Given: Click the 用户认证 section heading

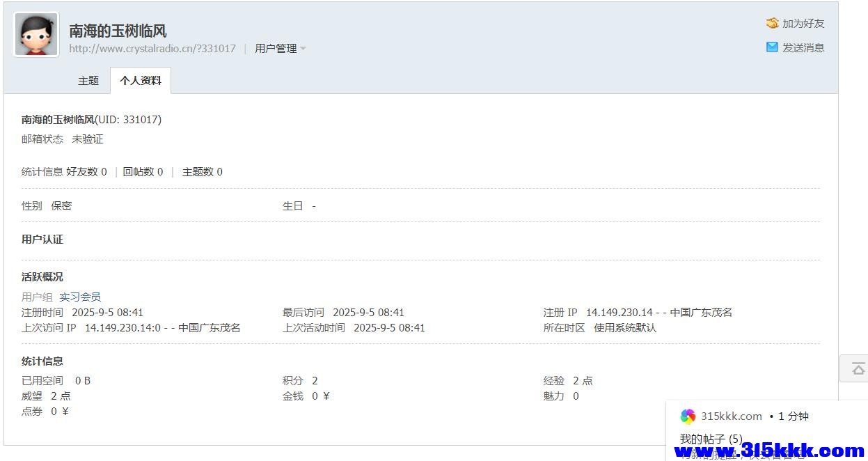Looking at the screenshot, I should click(42, 240).
